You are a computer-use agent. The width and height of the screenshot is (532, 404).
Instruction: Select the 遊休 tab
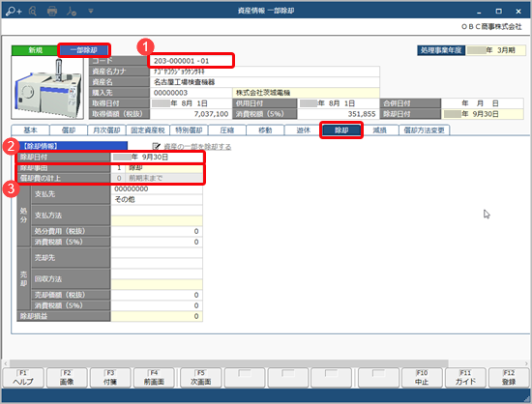[303, 130]
